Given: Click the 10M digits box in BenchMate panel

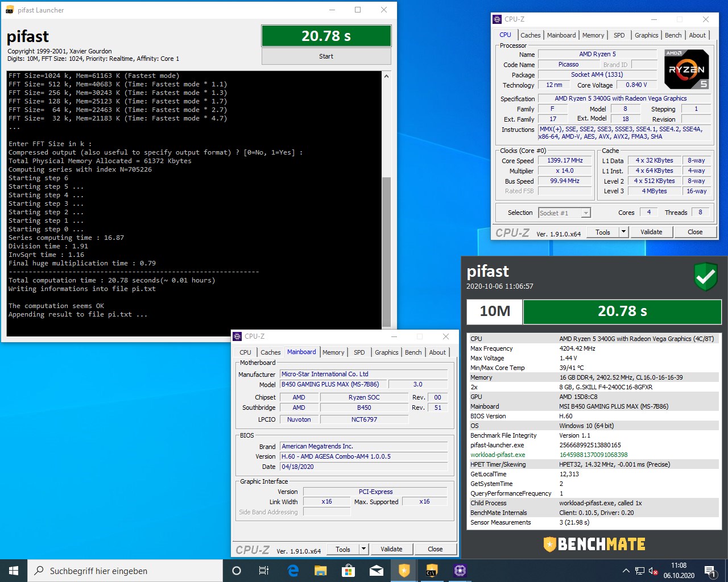Looking at the screenshot, I should [494, 311].
